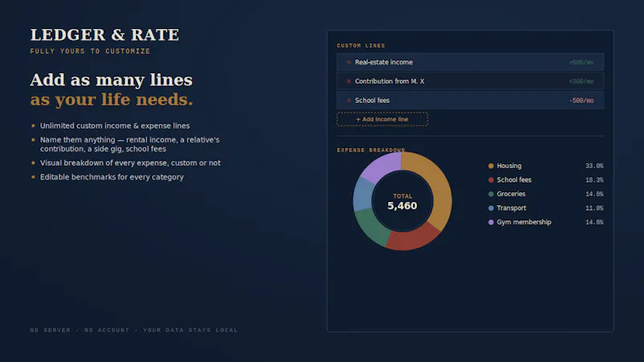The width and height of the screenshot is (644, 362).
Task: Click the 18.3% School fees percentage
Action: coord(594,179)
